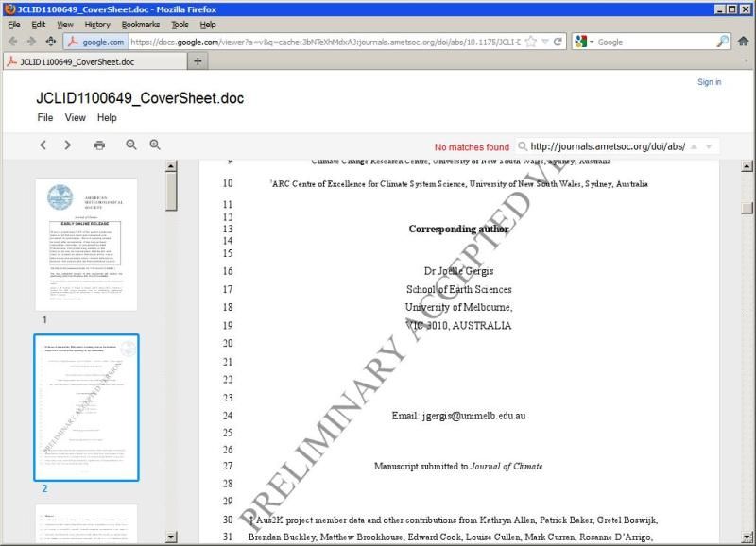The width and height of the screenshot is (756, 546).
Task: Open the URL history dropdown arrow
Action: (545, 42)
